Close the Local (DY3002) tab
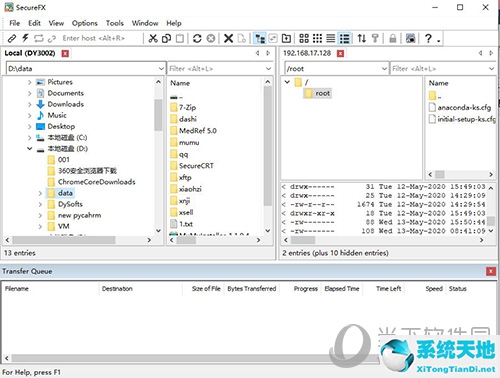500x378 pixels. pyautogui.click(x=65, y=53)
